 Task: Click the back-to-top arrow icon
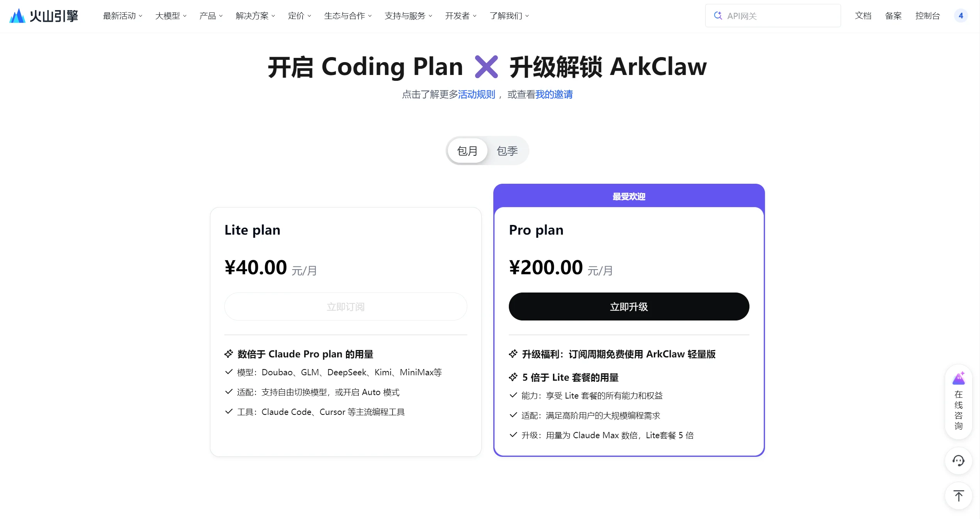(x=958, y=496)
